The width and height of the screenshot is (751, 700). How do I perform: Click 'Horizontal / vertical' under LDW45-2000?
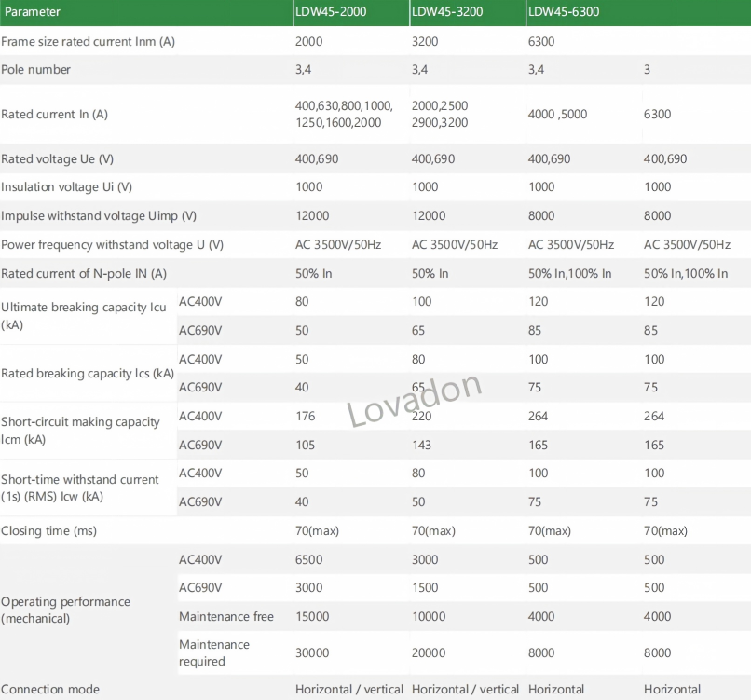click(349, 690)
